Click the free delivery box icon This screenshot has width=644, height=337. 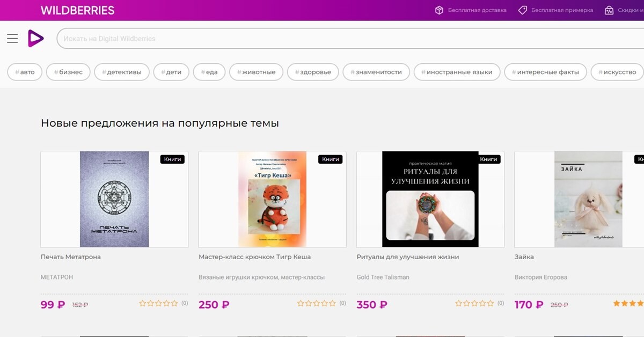click(439, 10)
